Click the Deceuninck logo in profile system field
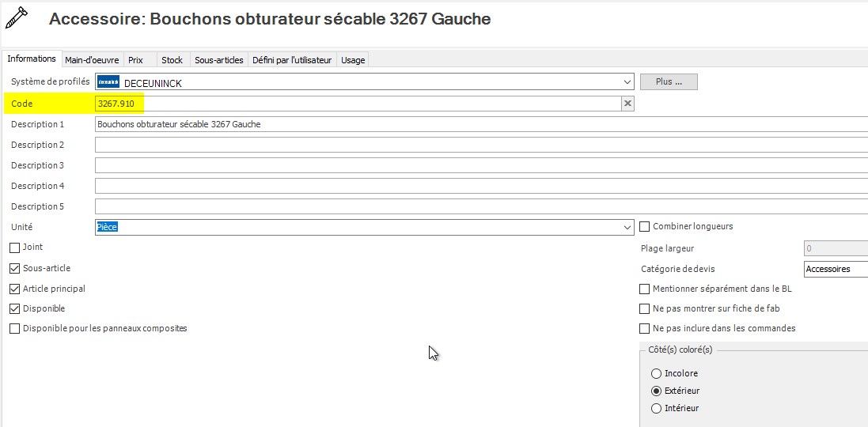Image resolution: width=868 pixels, height=427 pixels. click(x=108, y=81)
